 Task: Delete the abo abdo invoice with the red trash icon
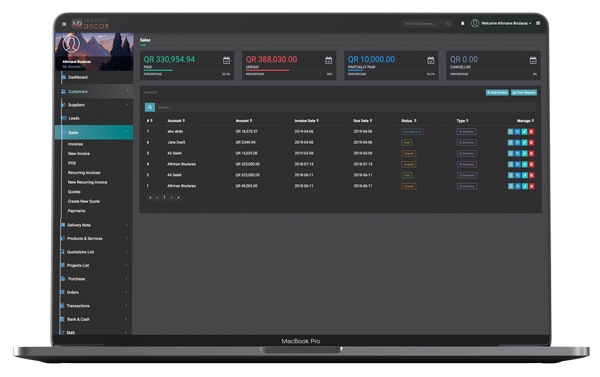coord(532,132)
